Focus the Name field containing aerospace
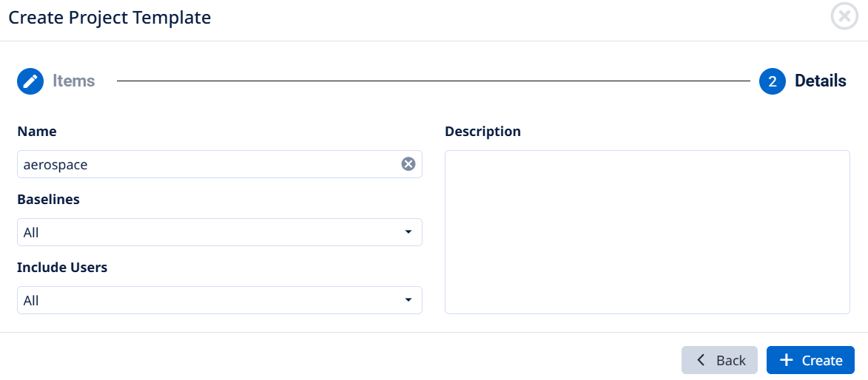This screenshot has width=868, height=380. 220,164
